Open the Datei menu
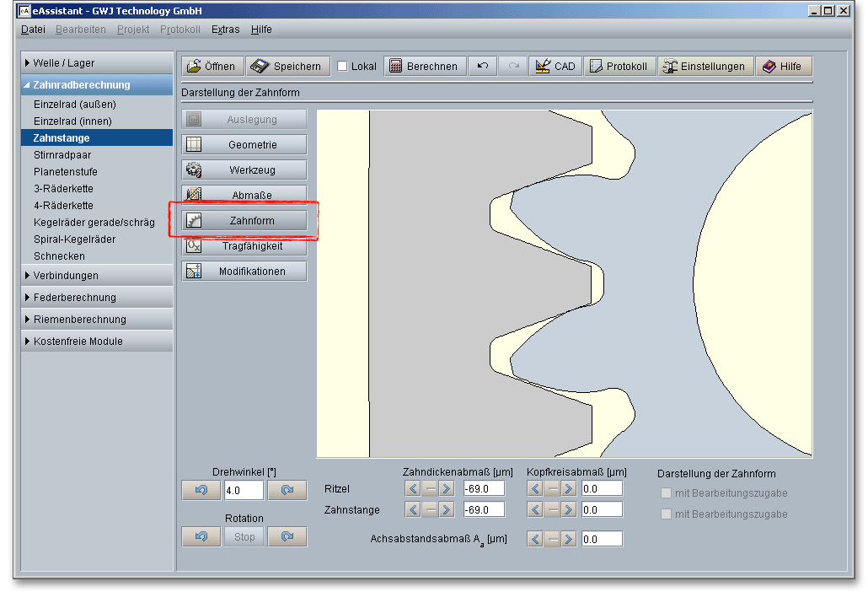868x592 pixels. point(33,30)
